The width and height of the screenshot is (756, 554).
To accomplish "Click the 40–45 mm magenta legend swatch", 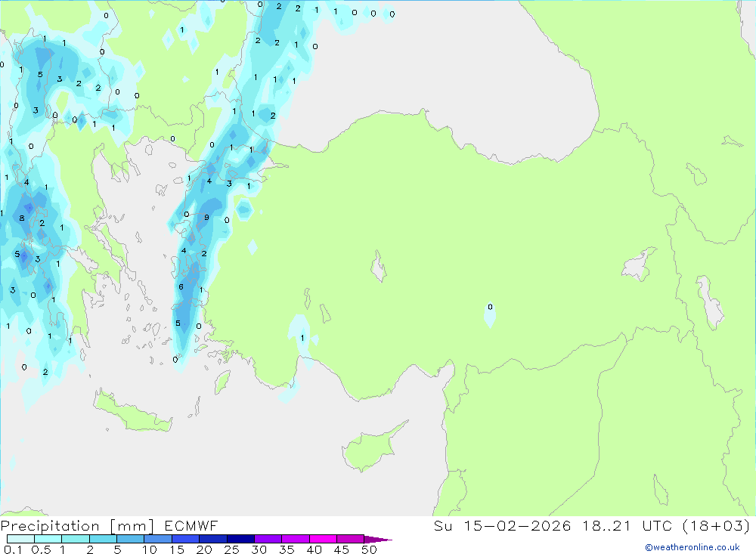I will 323,539.
